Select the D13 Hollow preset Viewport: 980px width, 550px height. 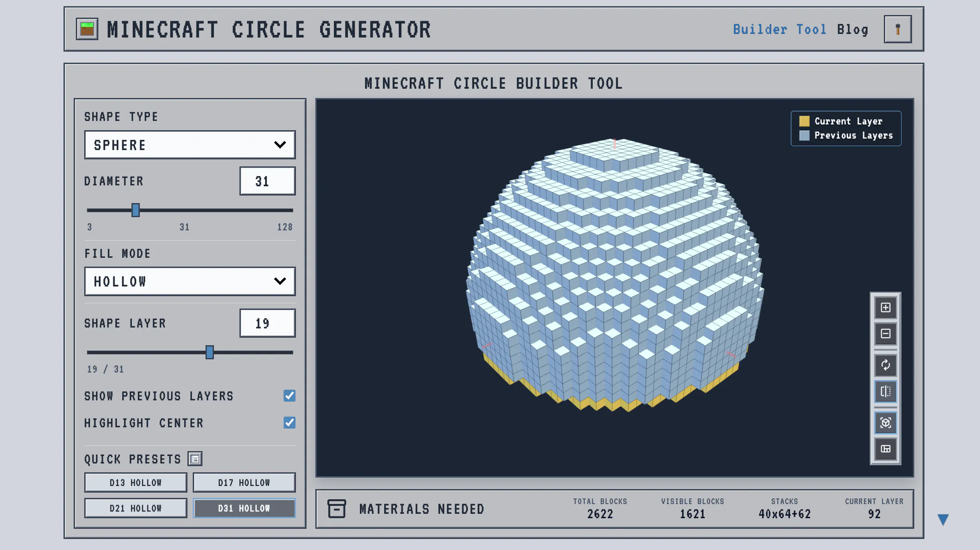[x=135, y=482]
